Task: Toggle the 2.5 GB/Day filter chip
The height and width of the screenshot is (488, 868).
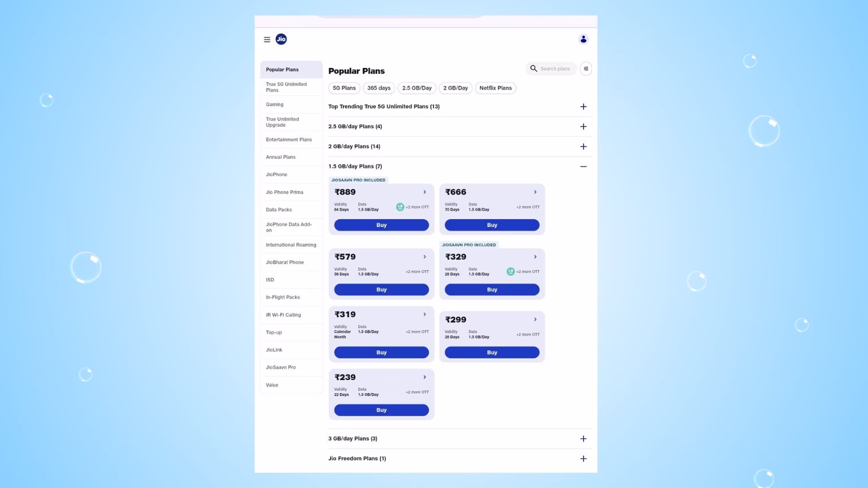Action: pyautogui.click(x=416, y=88)
